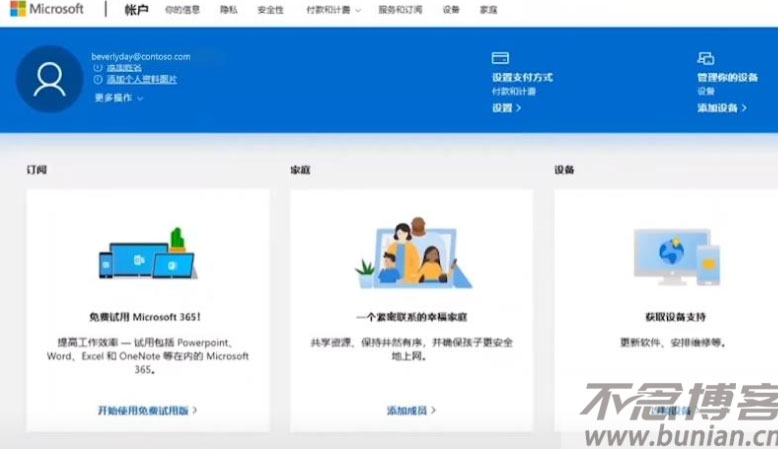Image resolution: width=778 pixels, height=449 pixels.
Task: Click the manage devices icon
Action: (706, 58)
